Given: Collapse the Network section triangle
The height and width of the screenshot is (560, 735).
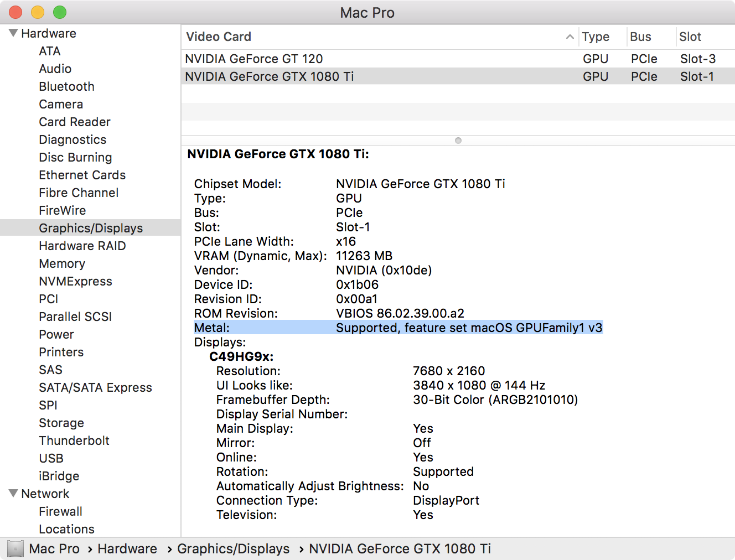Looking at the screenshot, I should tap(13, 494).
